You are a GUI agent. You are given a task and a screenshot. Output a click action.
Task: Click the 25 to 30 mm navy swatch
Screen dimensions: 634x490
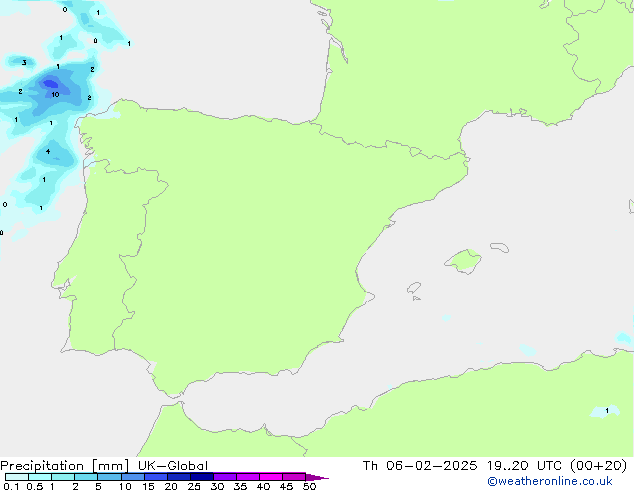click(x=202, y=477)
